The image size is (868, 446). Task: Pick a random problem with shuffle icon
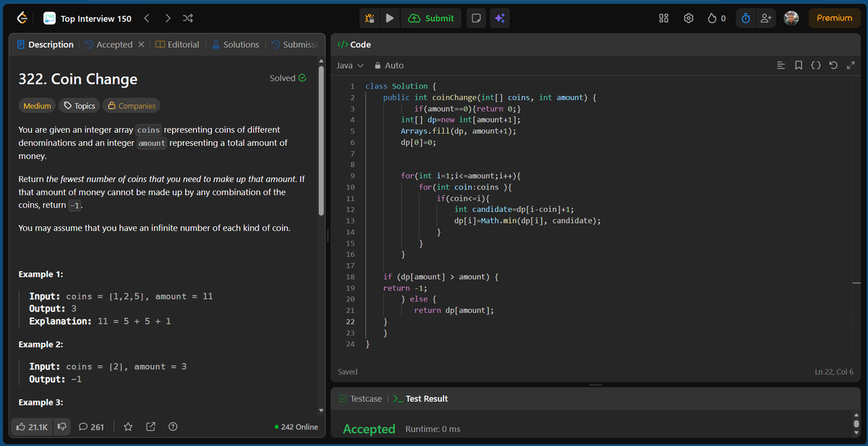[x=188, y=18]
